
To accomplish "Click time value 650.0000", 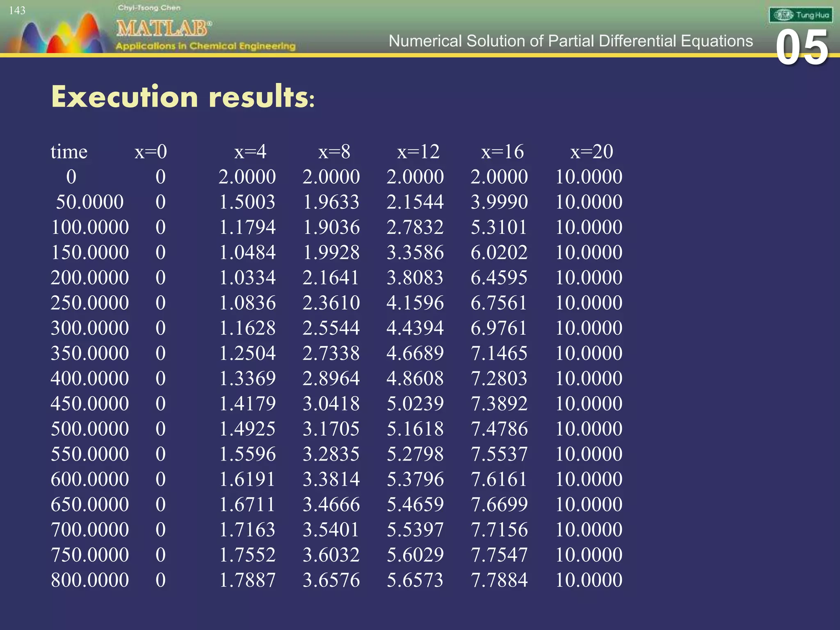I will click(90, 504).
